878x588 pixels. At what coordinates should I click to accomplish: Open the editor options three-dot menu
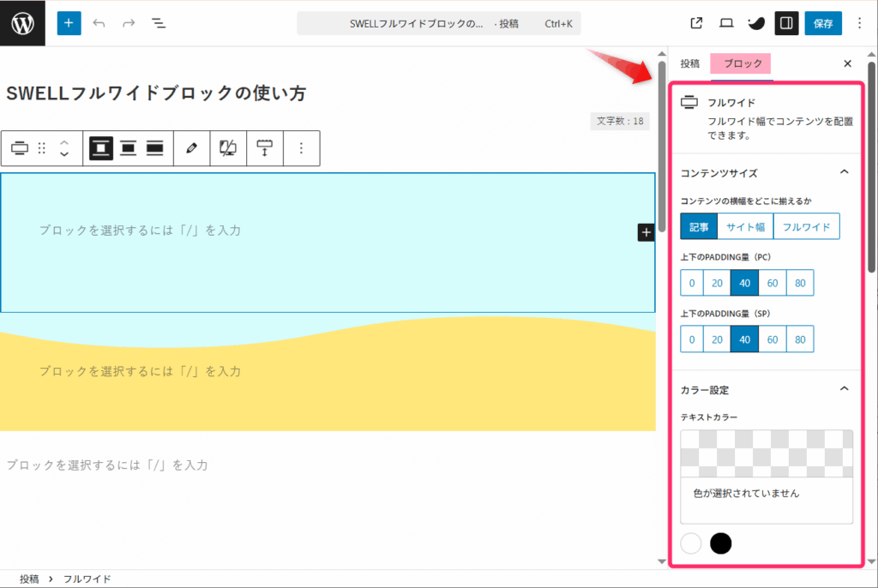[859, 23]
